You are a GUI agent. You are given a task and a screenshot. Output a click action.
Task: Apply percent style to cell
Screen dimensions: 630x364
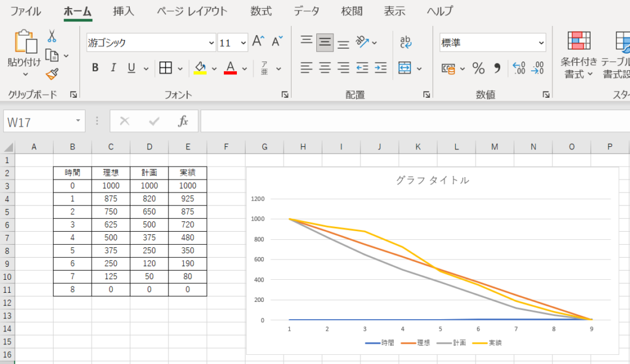(x=478, y=68)
